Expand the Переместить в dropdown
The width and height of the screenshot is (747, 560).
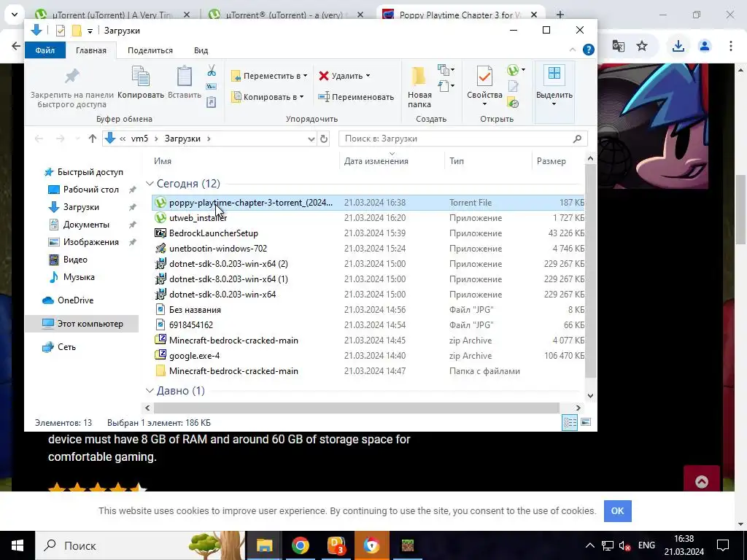[x=306, y=76]
